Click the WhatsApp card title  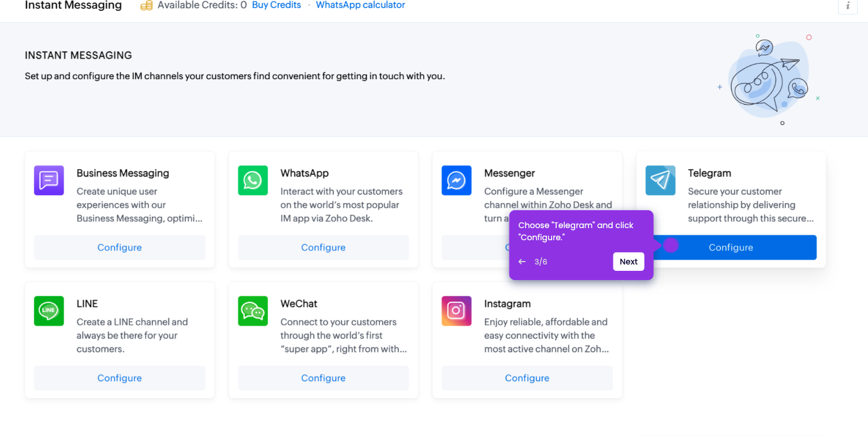tap(304, 173)
